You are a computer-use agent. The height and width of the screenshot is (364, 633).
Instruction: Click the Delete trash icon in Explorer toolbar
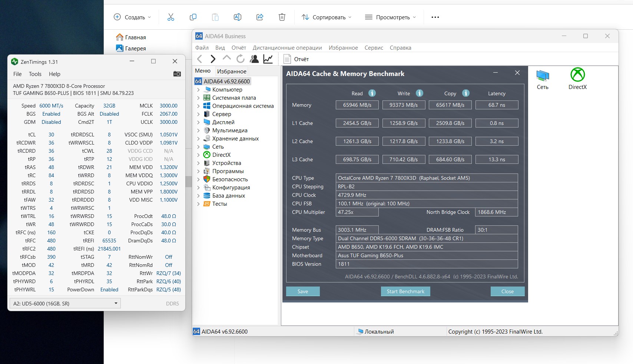point(282,17)
